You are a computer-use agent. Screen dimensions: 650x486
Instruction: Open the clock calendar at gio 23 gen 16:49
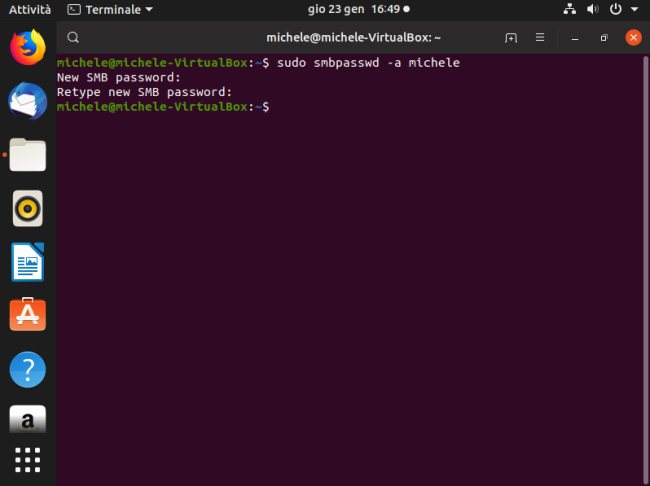click(359, 9)
